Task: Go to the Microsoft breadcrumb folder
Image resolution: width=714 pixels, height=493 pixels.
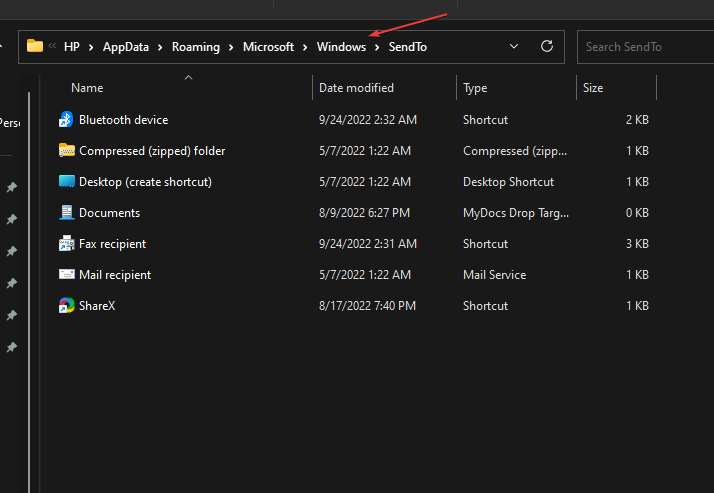Action: (268, 47)
